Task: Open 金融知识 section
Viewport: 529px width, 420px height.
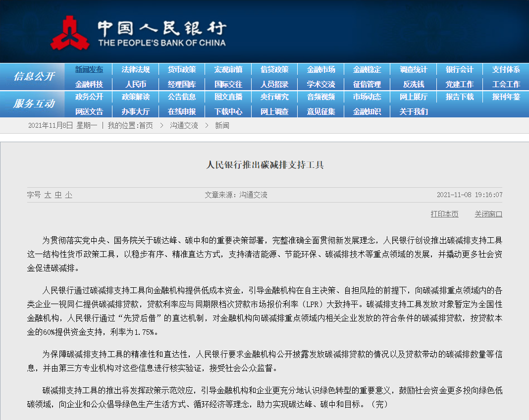Action: coord(367,111)
